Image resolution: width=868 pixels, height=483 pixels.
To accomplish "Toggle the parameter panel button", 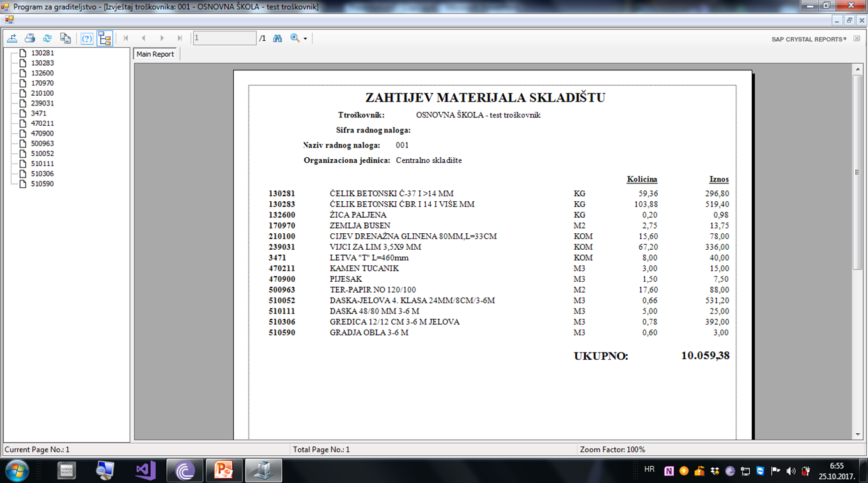I will 87,38.
